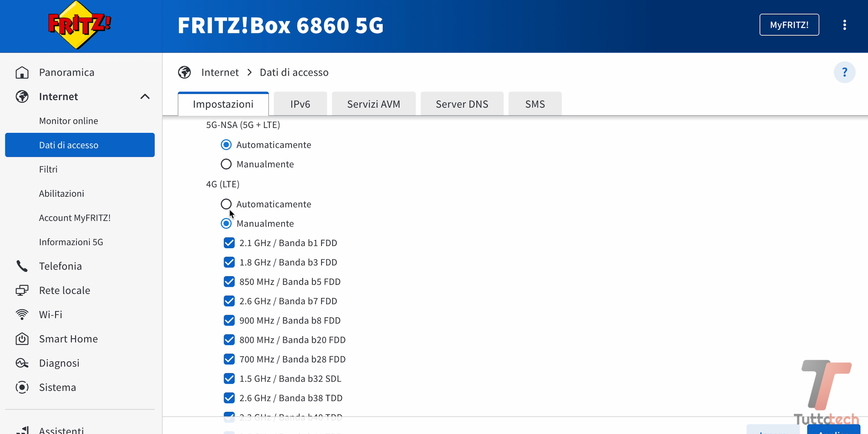Disable 700 MHz / Banda b28 FDD

coord(229,359)
